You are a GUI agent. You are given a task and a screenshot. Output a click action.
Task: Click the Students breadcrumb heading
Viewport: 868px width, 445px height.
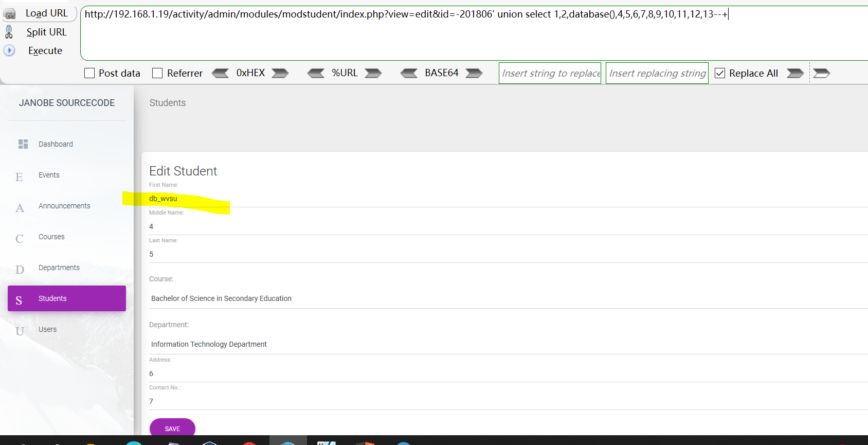[x=168, y=103]
